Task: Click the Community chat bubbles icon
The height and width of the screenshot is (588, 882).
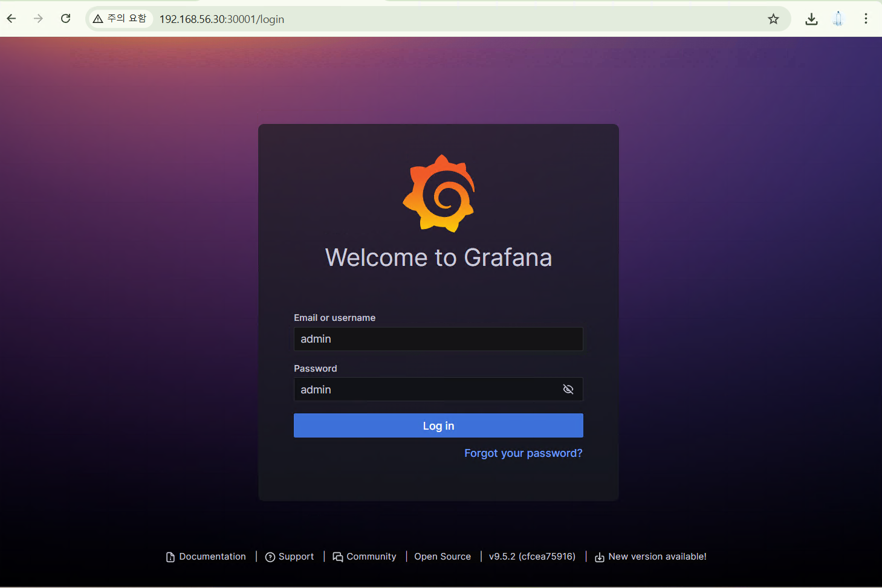Action: 338,557
